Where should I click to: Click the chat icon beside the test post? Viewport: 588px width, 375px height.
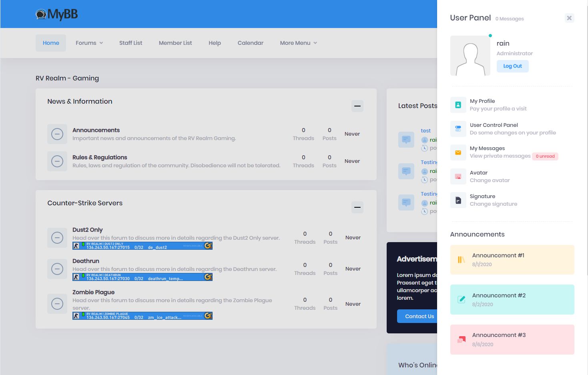click(406, 140)
